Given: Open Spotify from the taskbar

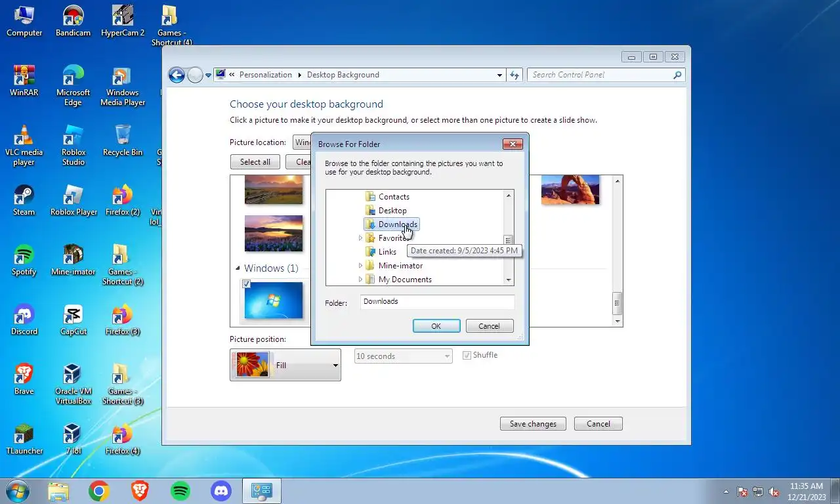Looking at the screenshot, I should pos(180,491).
